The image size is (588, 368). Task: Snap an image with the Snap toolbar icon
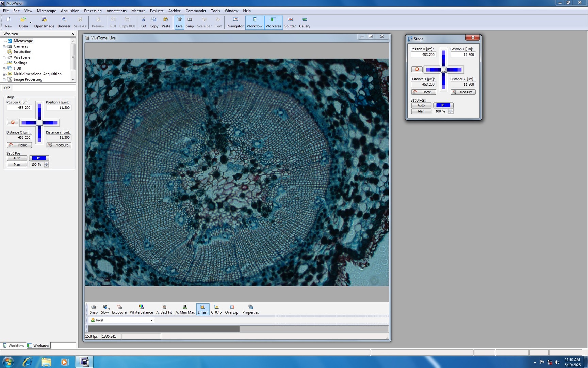(x=190, y=22)
